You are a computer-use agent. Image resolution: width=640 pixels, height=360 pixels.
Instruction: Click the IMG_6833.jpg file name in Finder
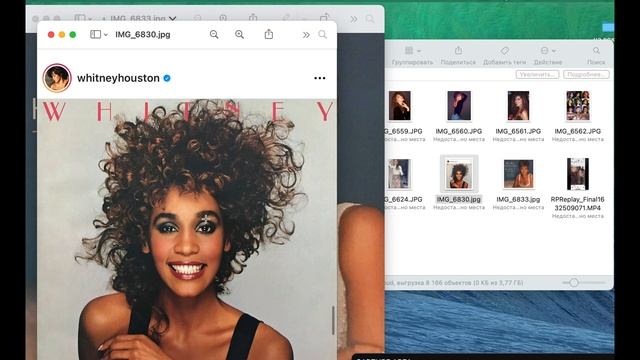(x=518, y=199)
